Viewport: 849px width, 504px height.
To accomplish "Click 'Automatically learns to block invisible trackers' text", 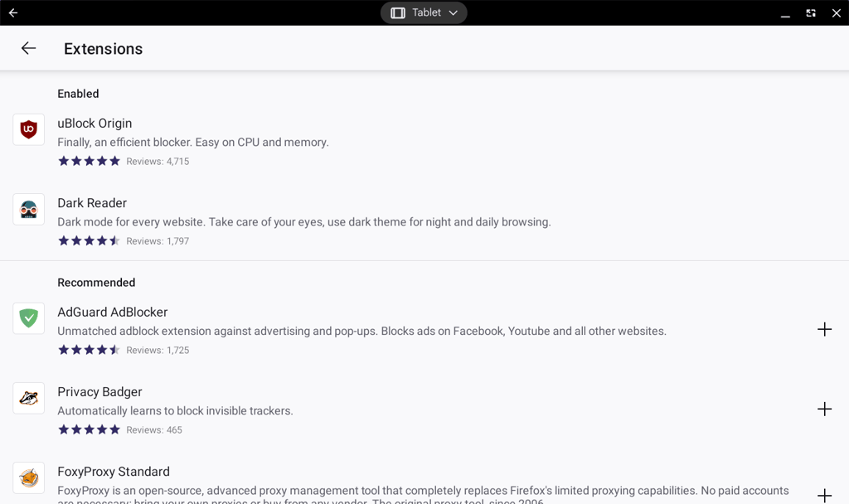I will click(176, 411).
